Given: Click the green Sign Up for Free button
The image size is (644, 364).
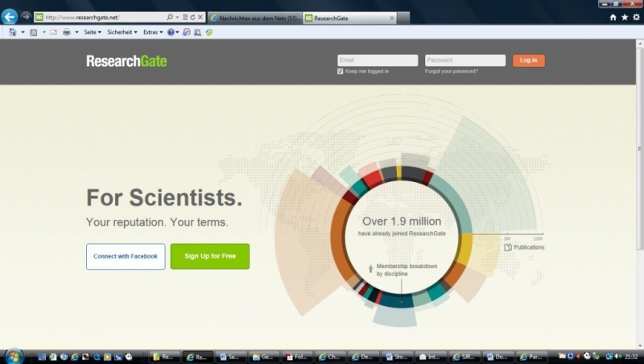Looking at the screenshot, I should 210,256.
